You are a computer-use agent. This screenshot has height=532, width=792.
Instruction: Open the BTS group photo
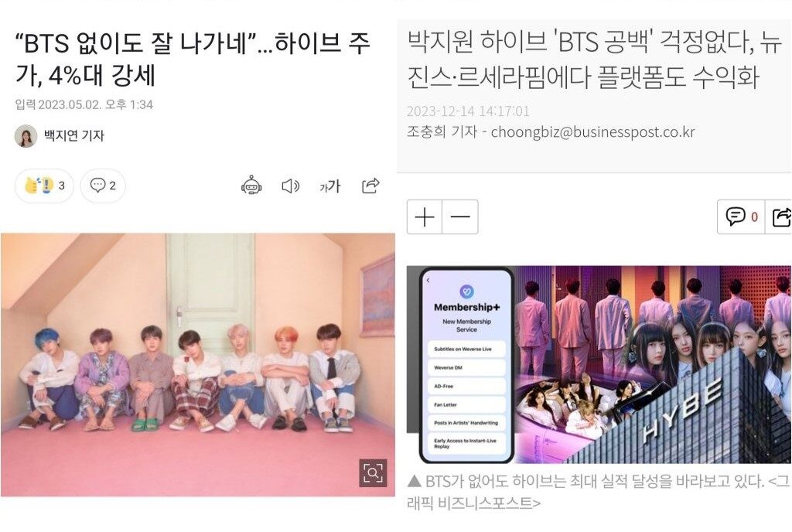198,364
